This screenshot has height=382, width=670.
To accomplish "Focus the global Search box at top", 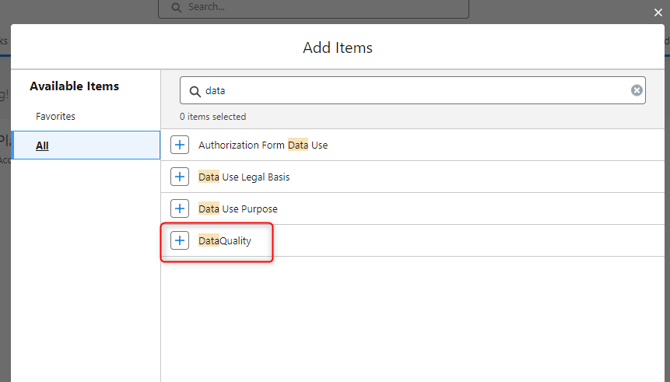I will coord(313,8).
